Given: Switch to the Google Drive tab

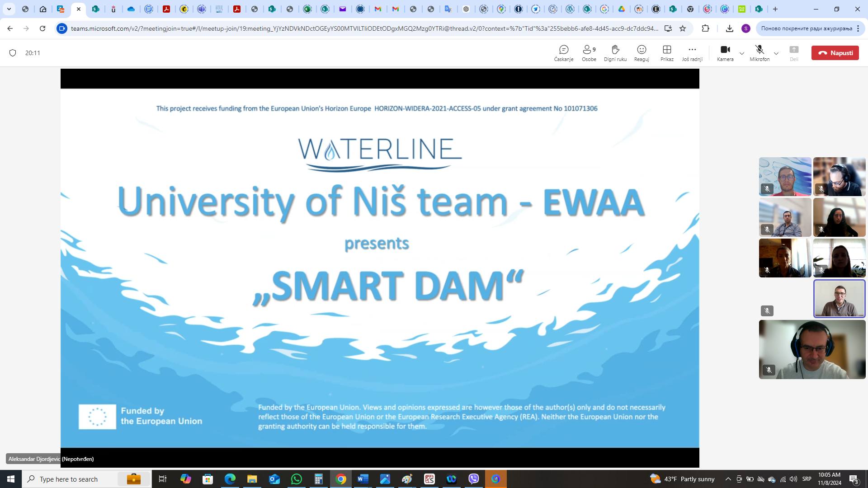Looking at the screenshot, I should tap(622, 9).
